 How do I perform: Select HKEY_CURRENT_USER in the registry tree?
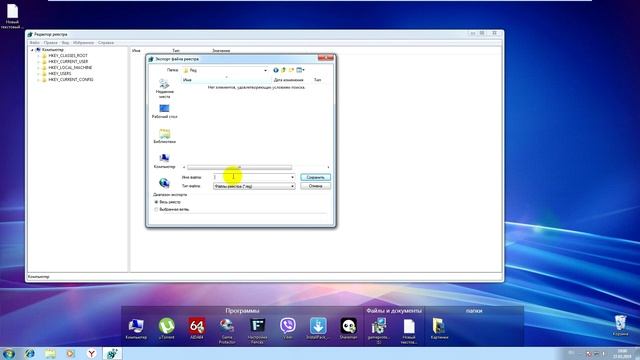point(68,62)
